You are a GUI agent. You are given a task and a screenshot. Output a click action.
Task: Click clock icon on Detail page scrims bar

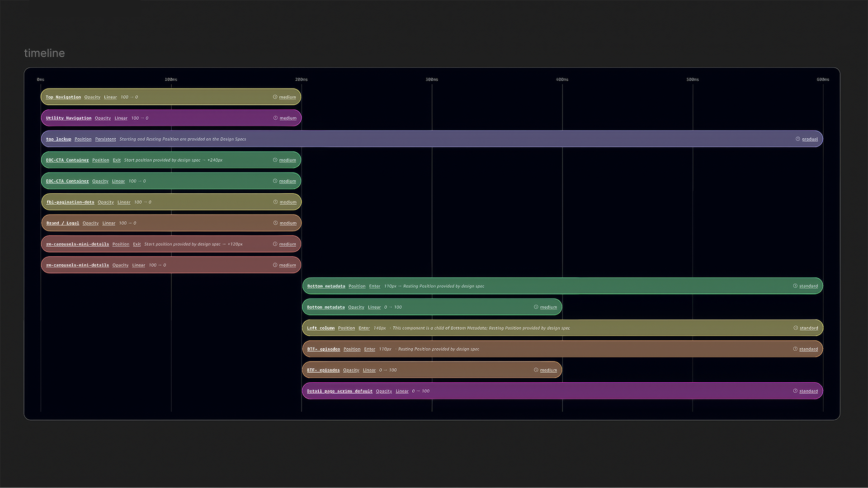point(795,391)
